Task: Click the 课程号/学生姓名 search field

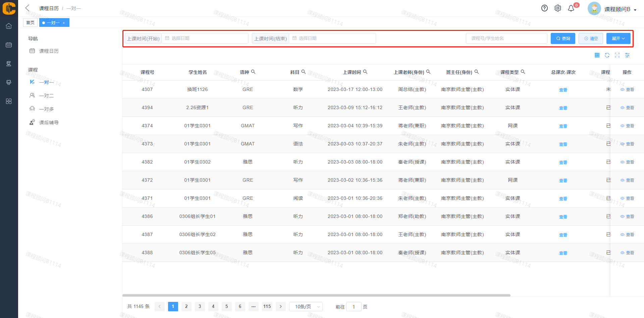Action: tap(506, 39)
